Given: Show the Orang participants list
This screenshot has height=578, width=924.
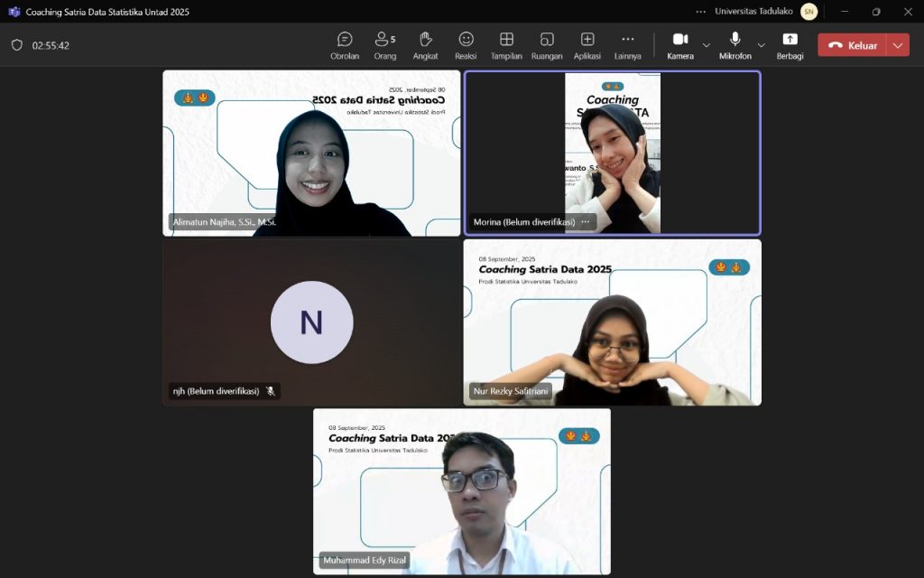Looking at the screenshot, I should [385, 45].
